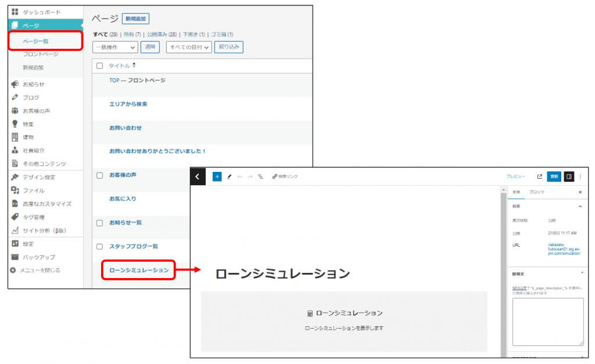Open document overview list view icon

tap(260, 176)
